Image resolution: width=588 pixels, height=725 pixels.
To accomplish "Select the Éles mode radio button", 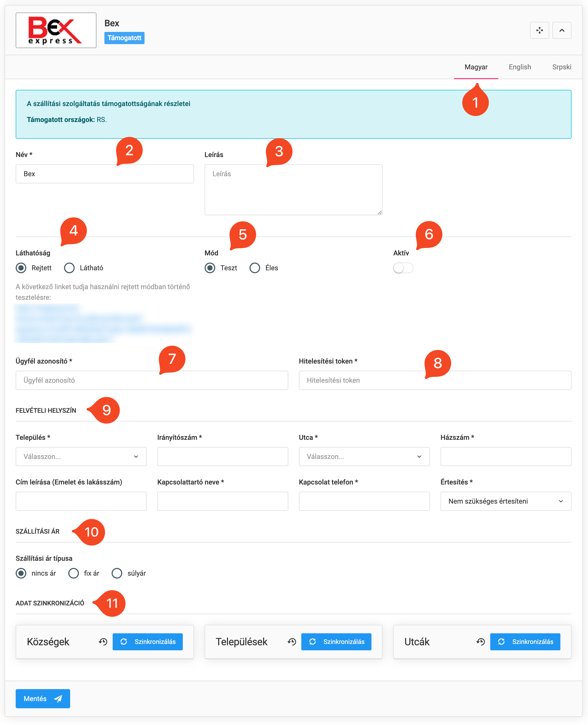I will click(255, 268).
